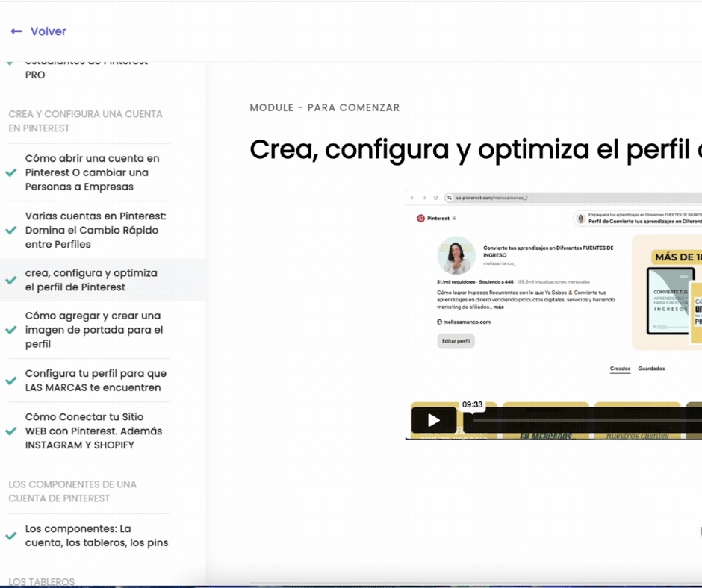Open lesson Varias cuentas en Pinterest
This screenshot has height=588, width=702.
(96, 230)
